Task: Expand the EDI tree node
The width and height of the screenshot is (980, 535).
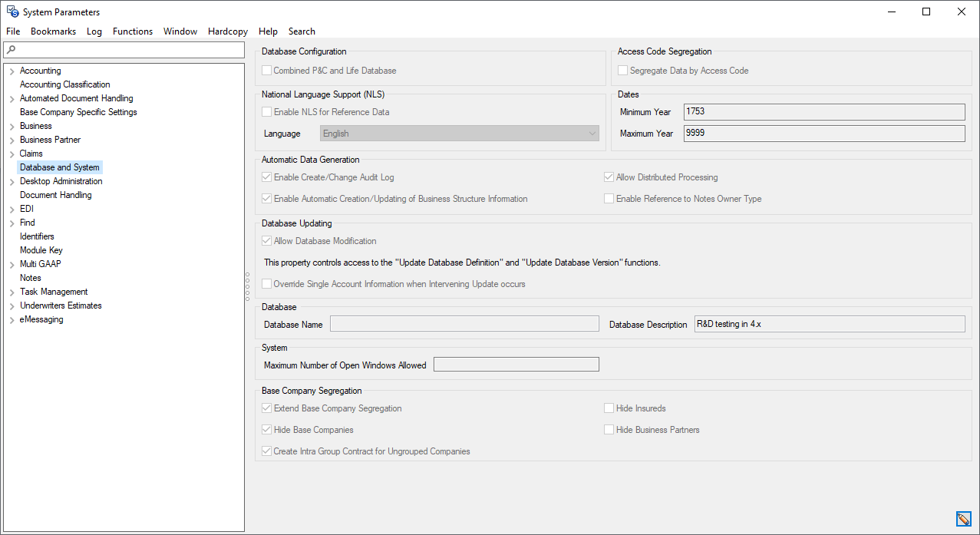Action: click(10, 208)
